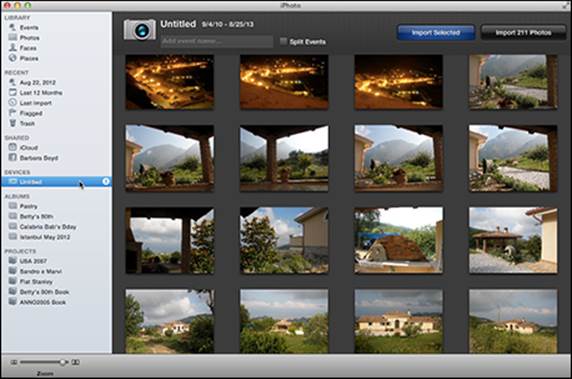Enable the Split Events checkbox
This screenshot has height=379, width=572.
pyautogui.click(x=283, y=41)
